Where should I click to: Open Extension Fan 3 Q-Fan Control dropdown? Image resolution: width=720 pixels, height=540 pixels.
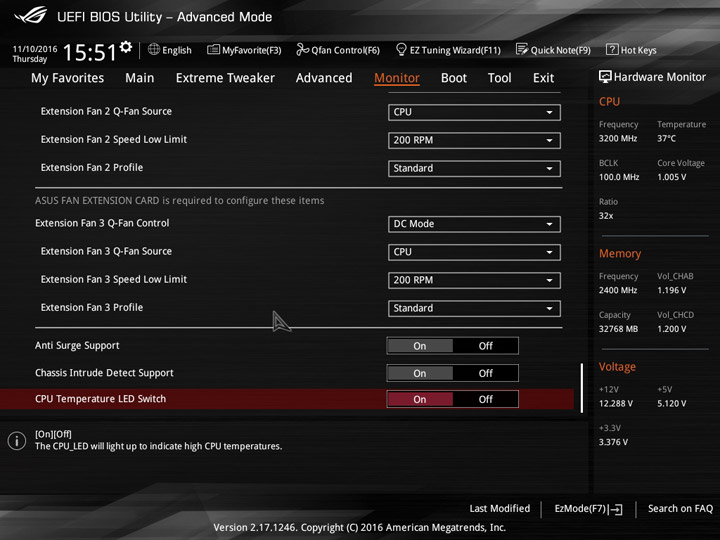(x=474, y=224)
